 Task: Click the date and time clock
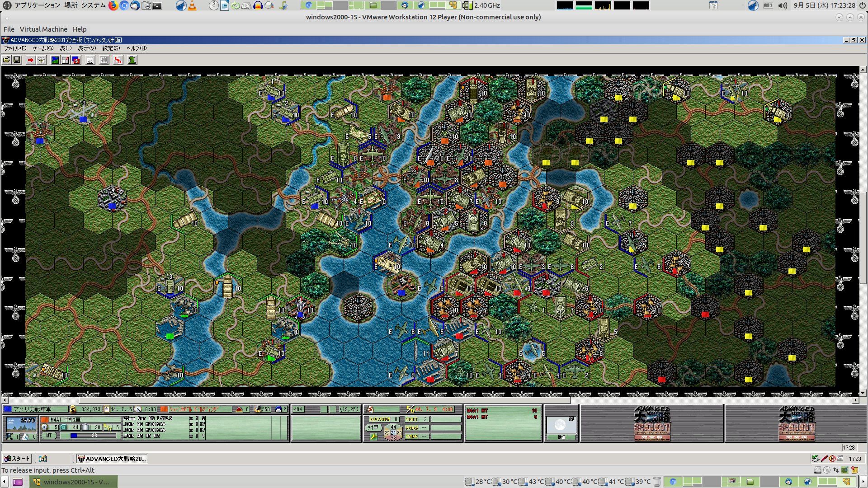tap(825, 5)
